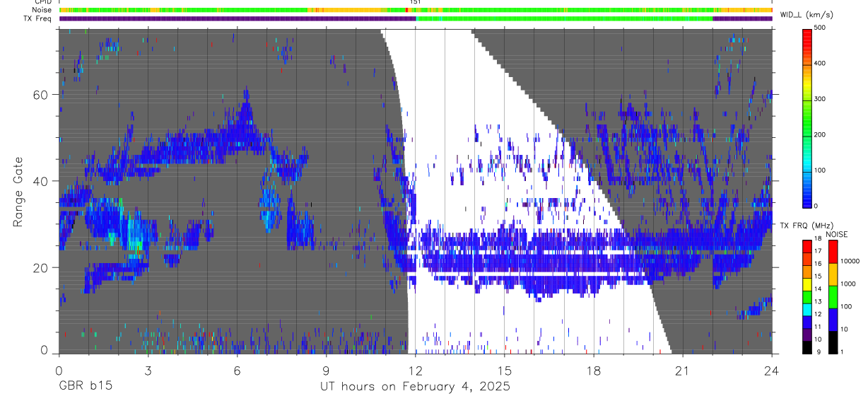Click the noise strip above the plot

point(416,10)
